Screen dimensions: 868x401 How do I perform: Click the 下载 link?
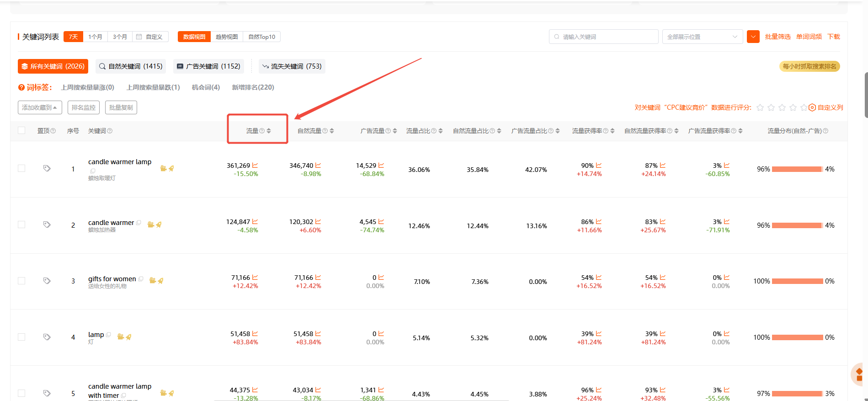click(834, 37)
